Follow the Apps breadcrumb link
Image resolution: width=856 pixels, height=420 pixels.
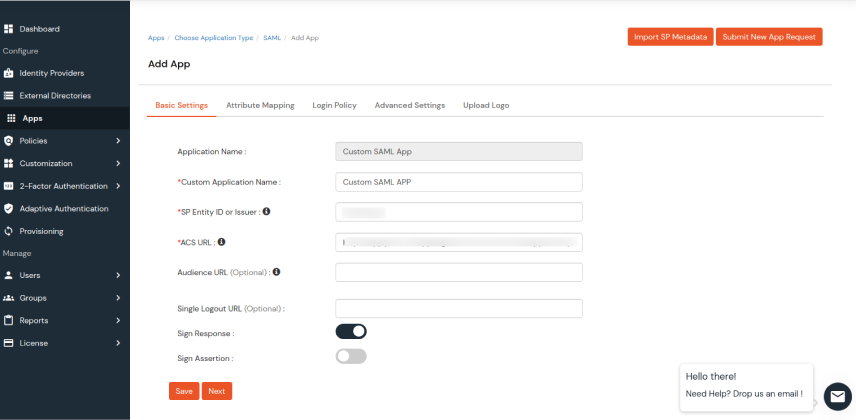tap(156, 38)
